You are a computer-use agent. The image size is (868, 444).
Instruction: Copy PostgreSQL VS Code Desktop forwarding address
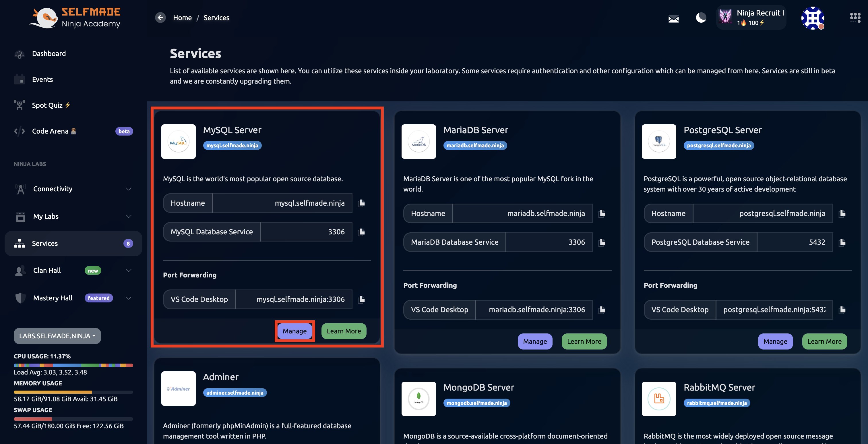[x=842, y=310]
